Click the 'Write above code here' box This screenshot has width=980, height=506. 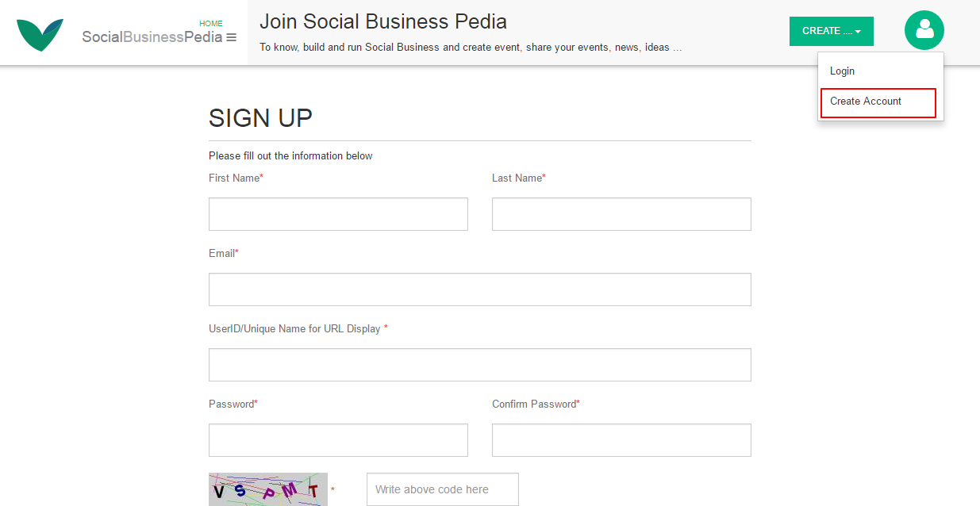pyautogui.click(x=442, y=489)
